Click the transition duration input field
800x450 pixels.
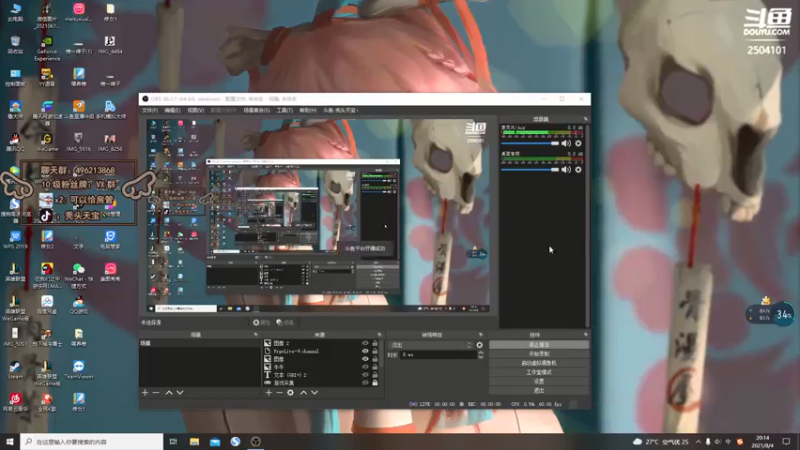pos(438,355)
